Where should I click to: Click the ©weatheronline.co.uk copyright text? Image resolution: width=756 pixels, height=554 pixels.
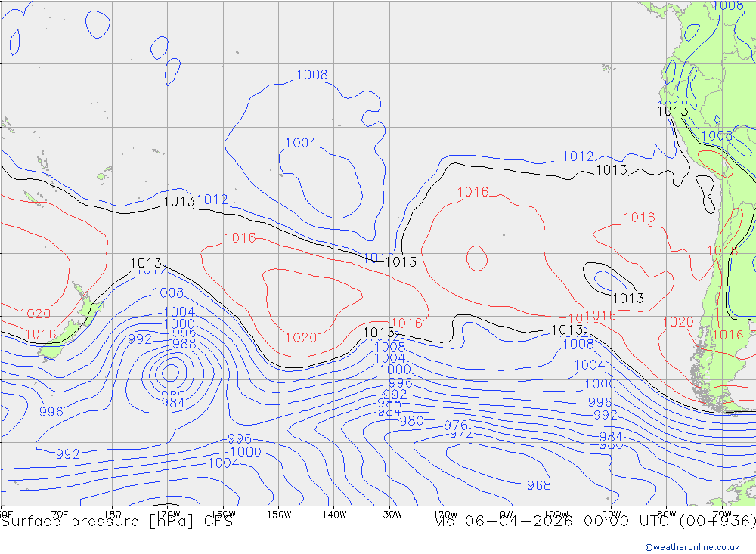[x=692, y=546]
